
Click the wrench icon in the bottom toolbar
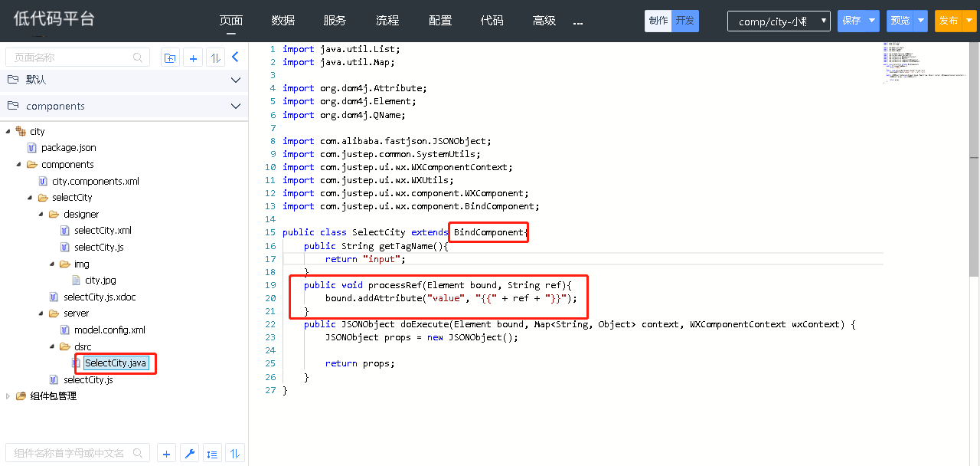[189, 453]
